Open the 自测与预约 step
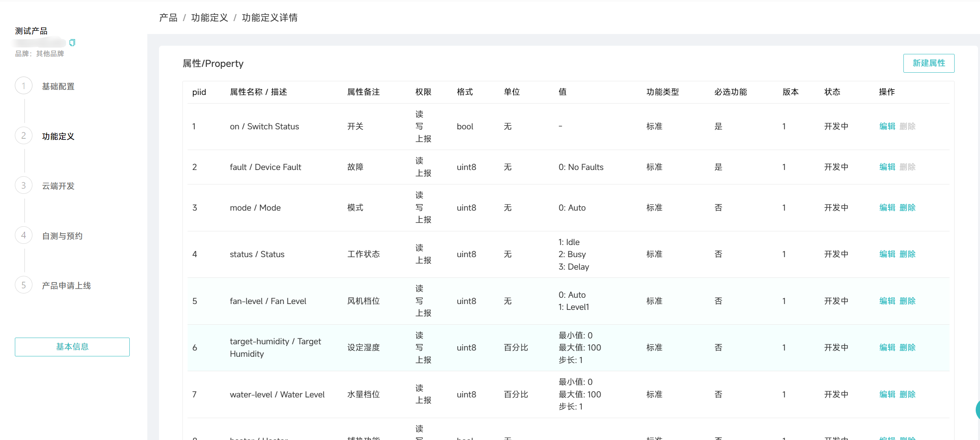The image size is (980, 440). 62,236
